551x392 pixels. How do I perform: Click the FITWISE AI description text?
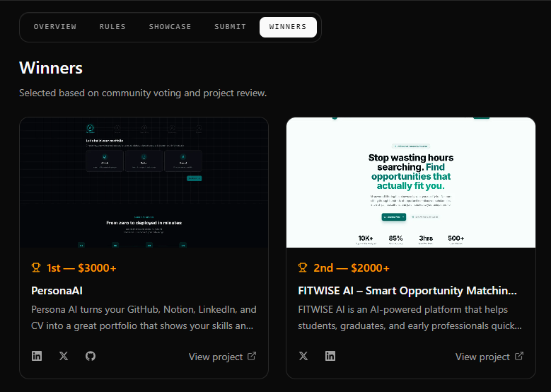click(410, 318)
